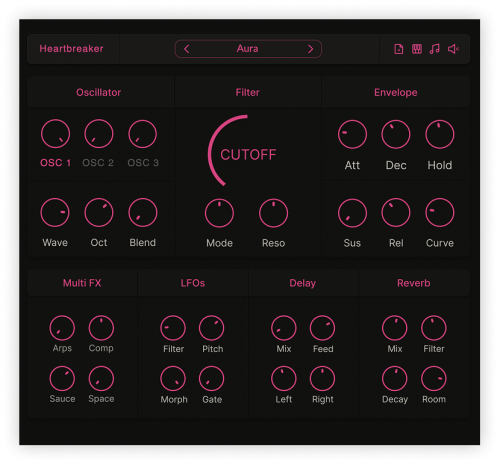Image resolution: width=500 pixels, height=465 pixels.
Task: Click the Filter section header
Action: click(247, 92)
